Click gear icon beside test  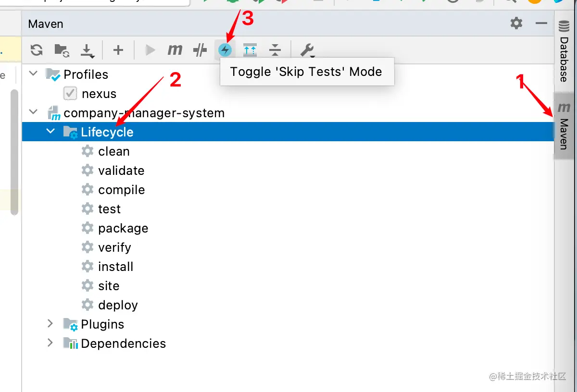87,208
